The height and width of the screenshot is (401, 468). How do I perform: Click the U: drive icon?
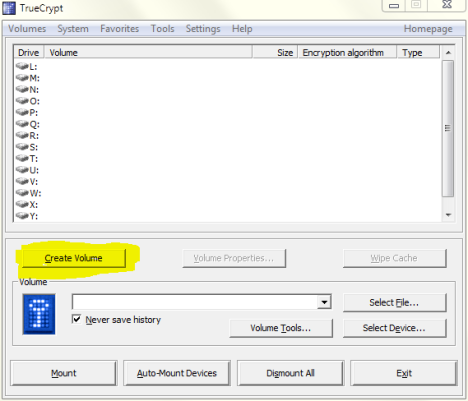22,170
